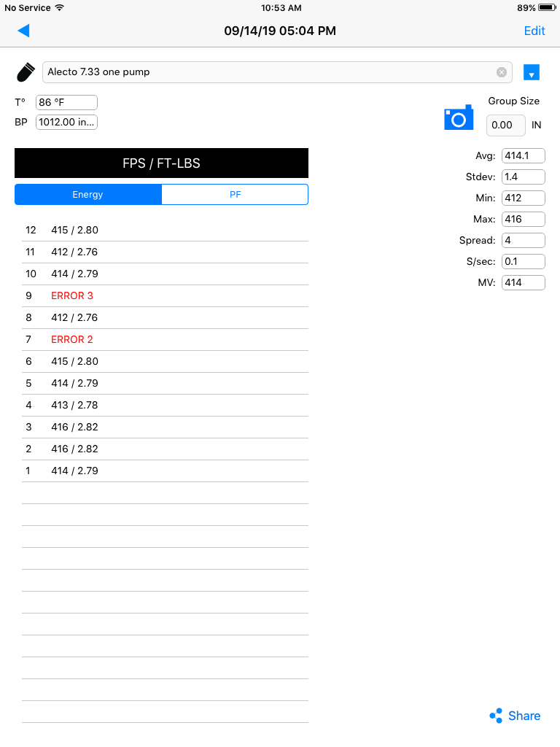Open the blue dropdown next to name

531,72
